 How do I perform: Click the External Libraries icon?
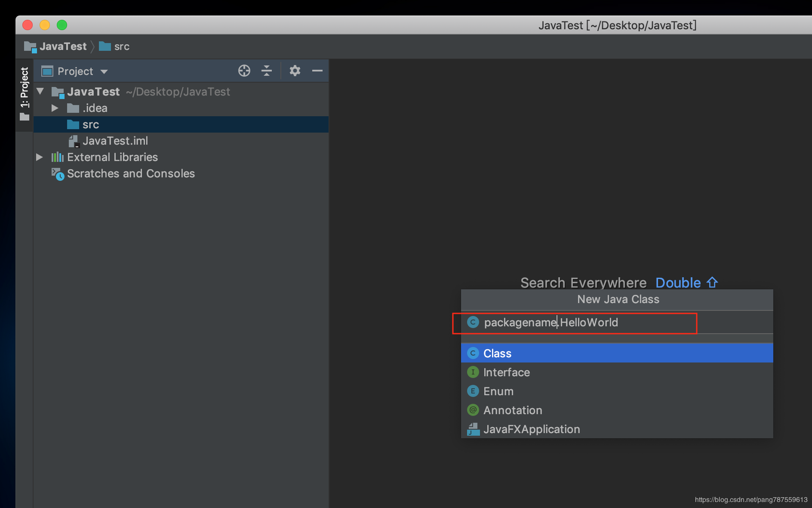point(58,157)
